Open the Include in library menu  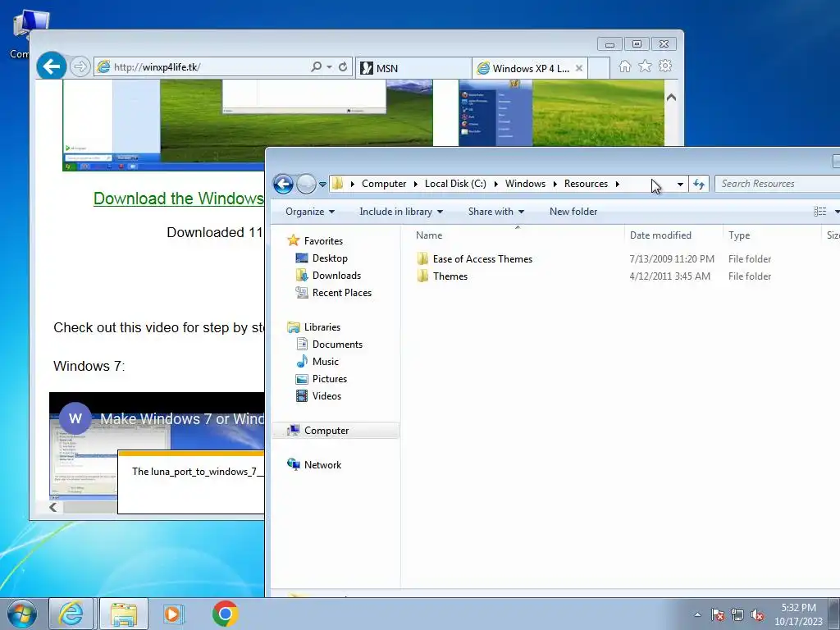click(x=401, y=212)
